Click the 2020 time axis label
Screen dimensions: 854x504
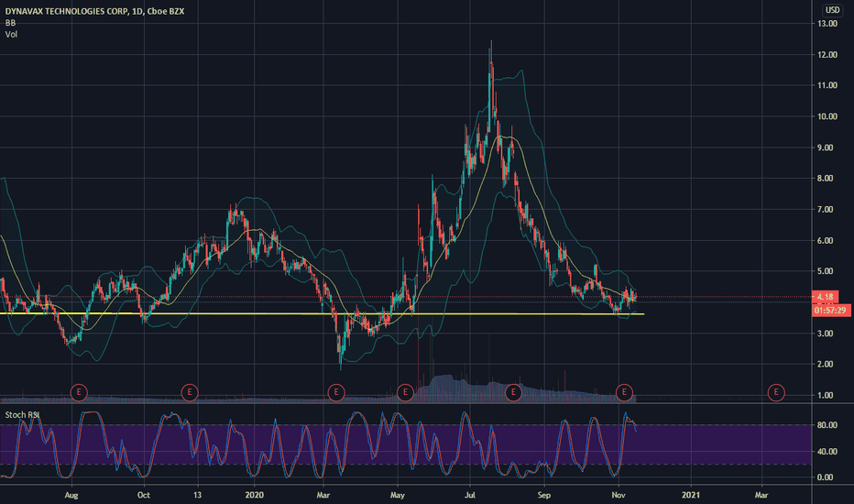pyautogui.click(x=255, y=495)
